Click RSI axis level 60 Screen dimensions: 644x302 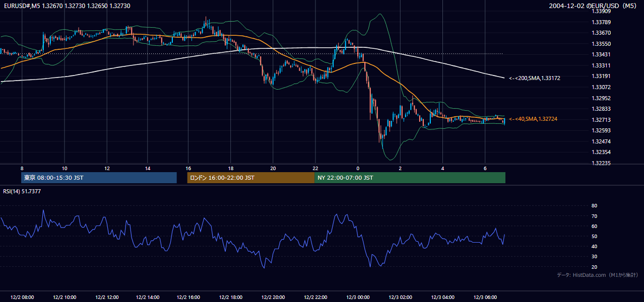point(594,226)
